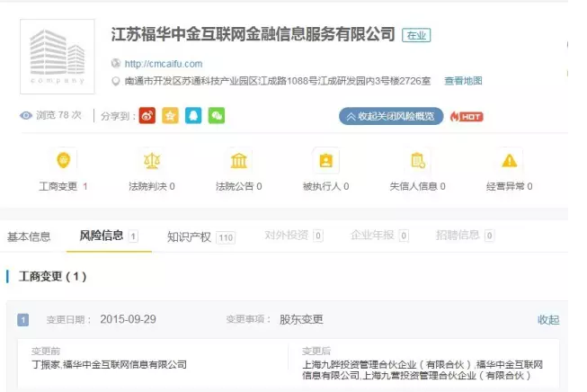This screenshot has width=587, height=392.
Task: Select the 股东变更 change item text
Action: (x=301, y=319)
